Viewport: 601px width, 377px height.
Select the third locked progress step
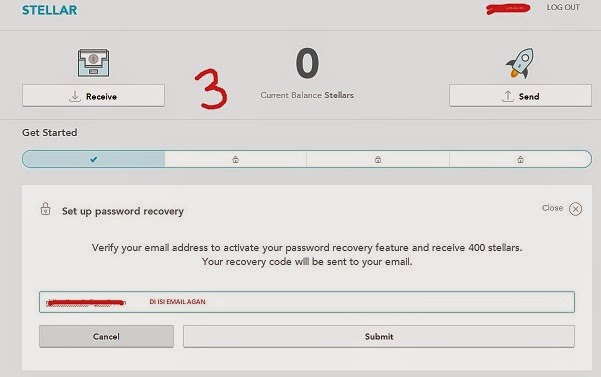[378, 159]
